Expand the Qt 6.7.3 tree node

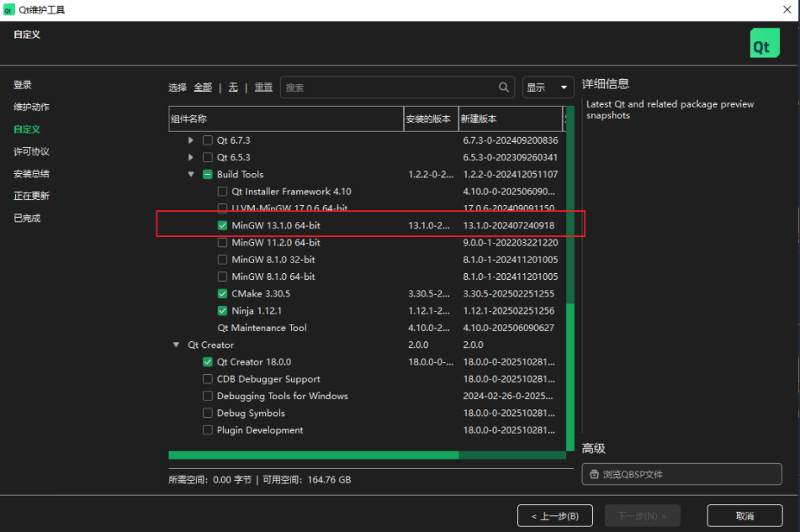190,140
